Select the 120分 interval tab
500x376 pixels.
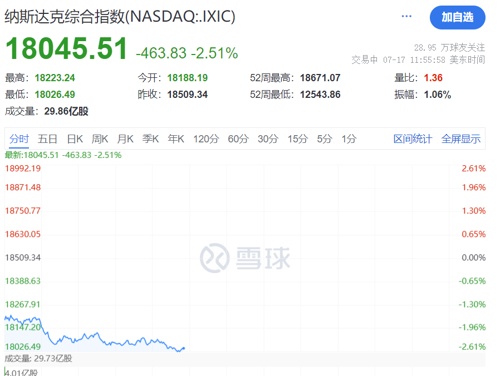pyautogui.click(x=206, y=139)
